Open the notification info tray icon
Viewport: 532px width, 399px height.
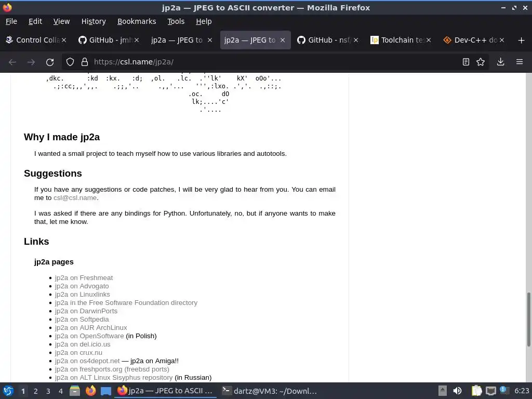coord(504,390)
